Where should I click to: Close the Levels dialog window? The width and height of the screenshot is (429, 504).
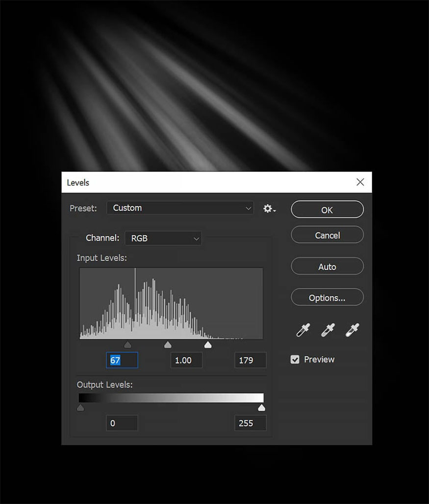tap(360, 182)
